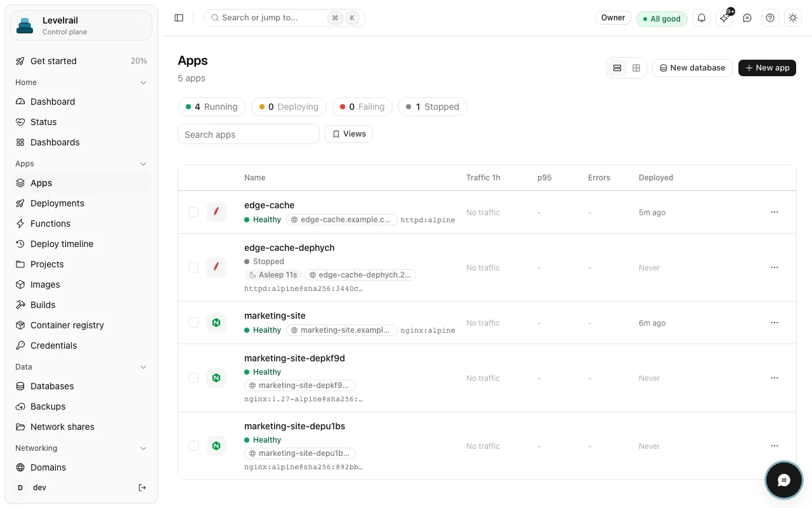Open Deploy timeline in sidebar
The image size is (812, 508).
pos(81,244)
